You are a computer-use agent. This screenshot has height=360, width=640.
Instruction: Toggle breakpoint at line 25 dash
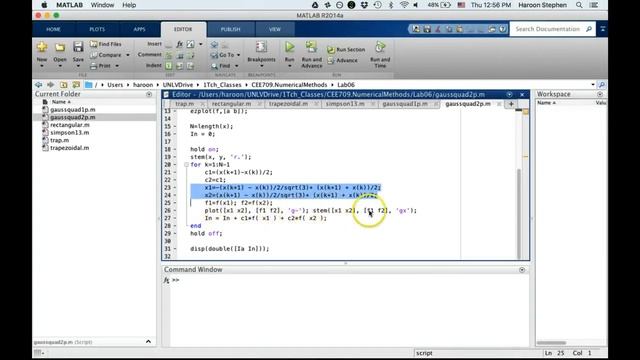(x=175, y=203)
